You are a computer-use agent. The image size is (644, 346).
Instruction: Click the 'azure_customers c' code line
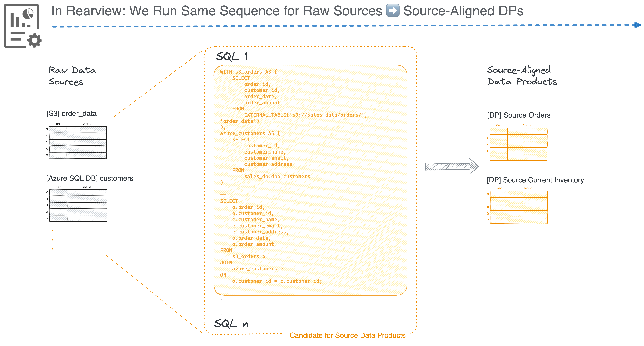(x=257, y=269)
